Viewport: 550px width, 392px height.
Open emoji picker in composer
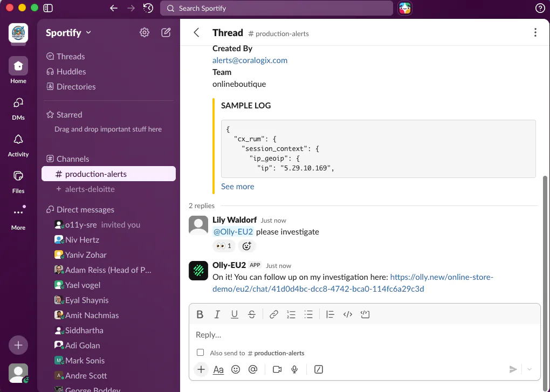click(x=235, y=369)
